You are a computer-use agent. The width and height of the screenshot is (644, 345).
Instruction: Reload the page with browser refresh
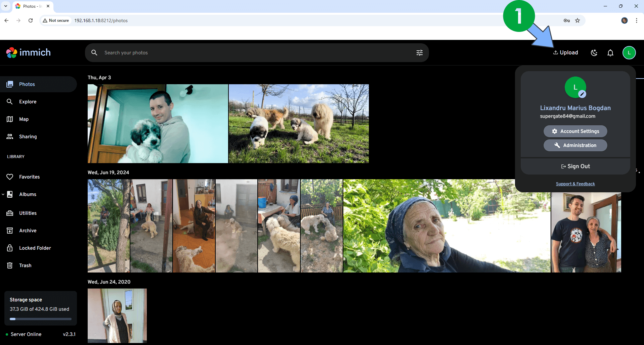click(x=31, y=20)
